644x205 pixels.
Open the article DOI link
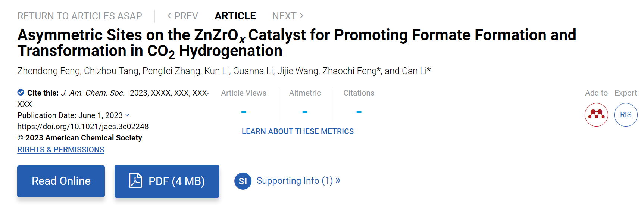(x=83, y=127)
